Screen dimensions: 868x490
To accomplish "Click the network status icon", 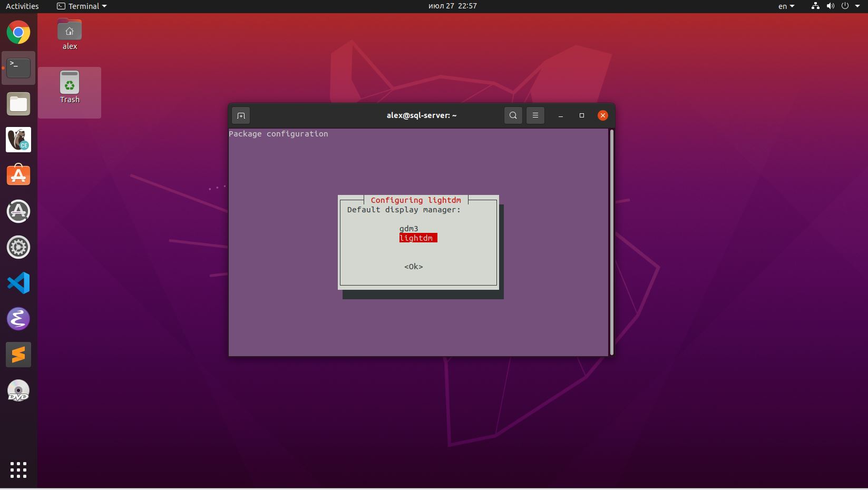I will [815, 6].
